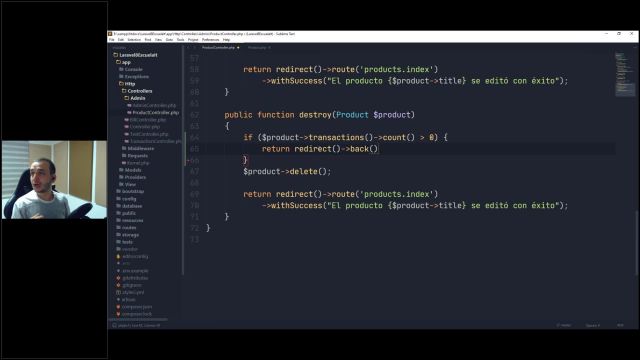Open the Project menu
The height and width of the screenshot is (360, 640).
(193, 40)
